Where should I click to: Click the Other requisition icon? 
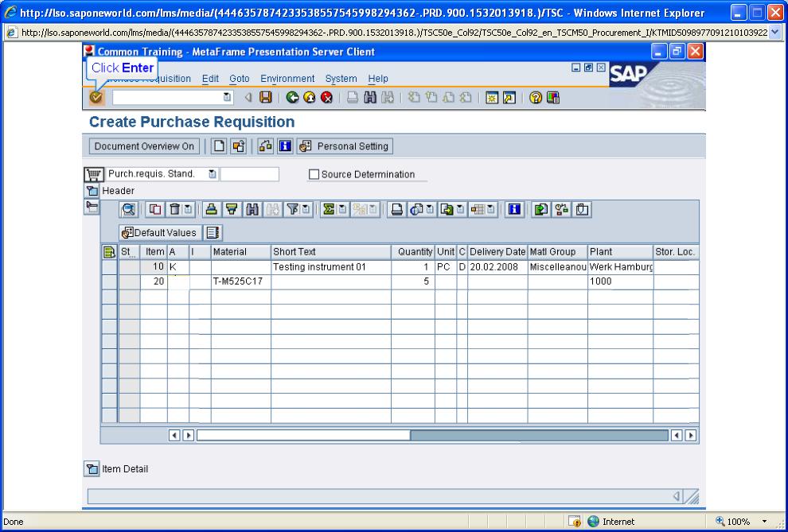click(x=239, y=146)
